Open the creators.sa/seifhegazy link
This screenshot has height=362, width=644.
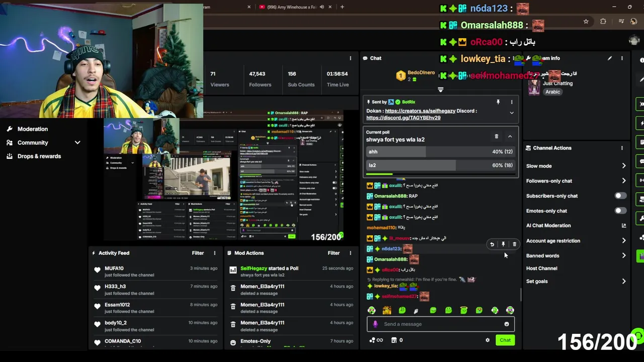(x=420, y=111)
